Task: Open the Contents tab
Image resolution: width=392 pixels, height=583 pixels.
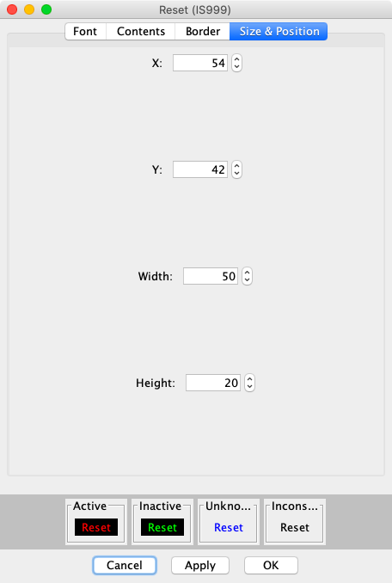Action: 141,31
